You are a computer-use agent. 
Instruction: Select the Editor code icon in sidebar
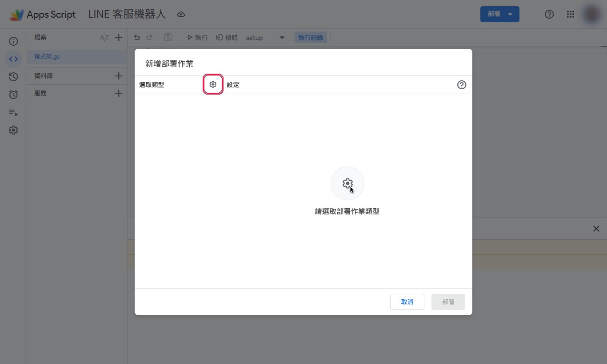pos(13,59)
